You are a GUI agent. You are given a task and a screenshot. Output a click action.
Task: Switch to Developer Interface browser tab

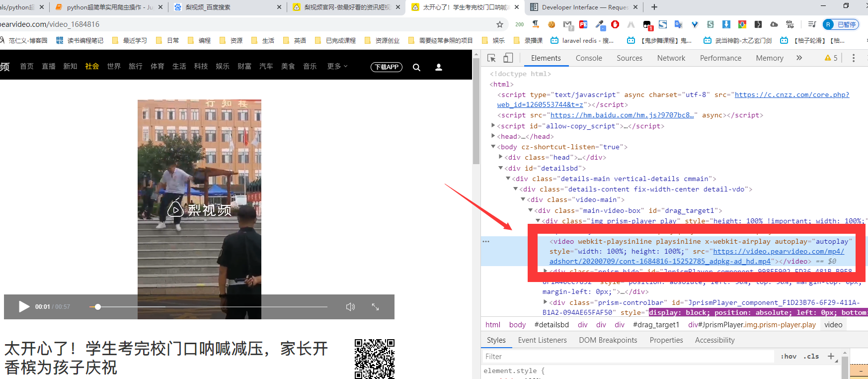pos(584,7)
